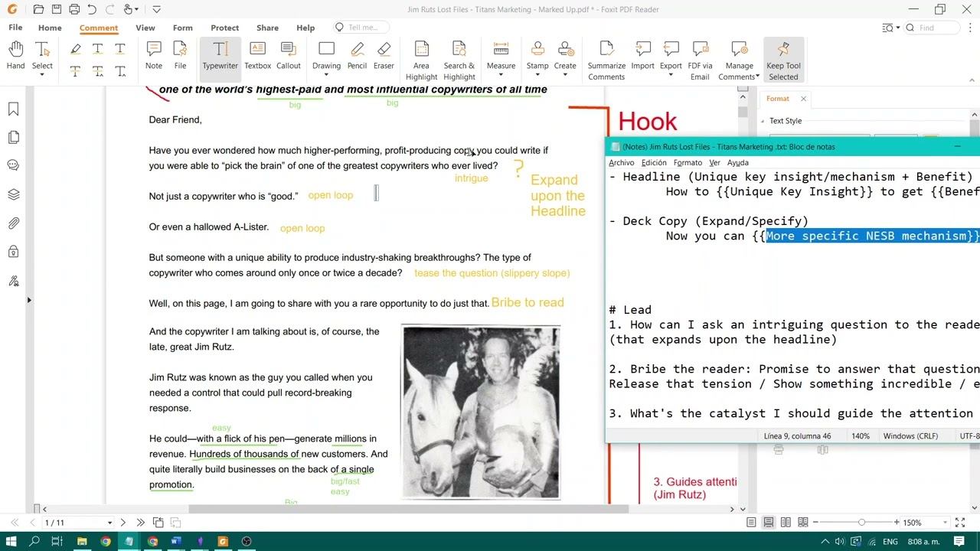The image size is (980, 551).
Task: Close the Format panel tab
Action: click(x=803, y=99)
